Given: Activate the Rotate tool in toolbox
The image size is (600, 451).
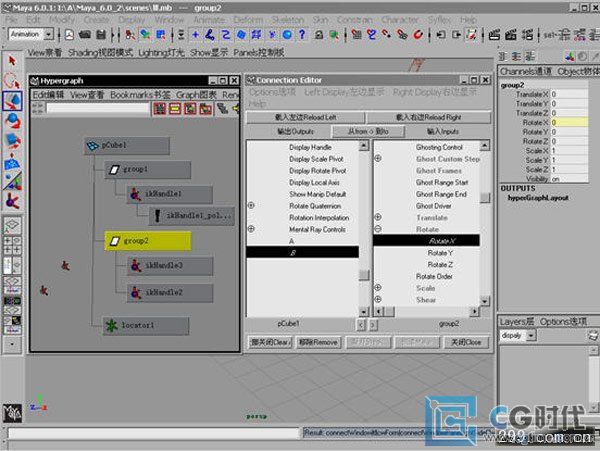Looking at the screenshot, I should [12, 121].
